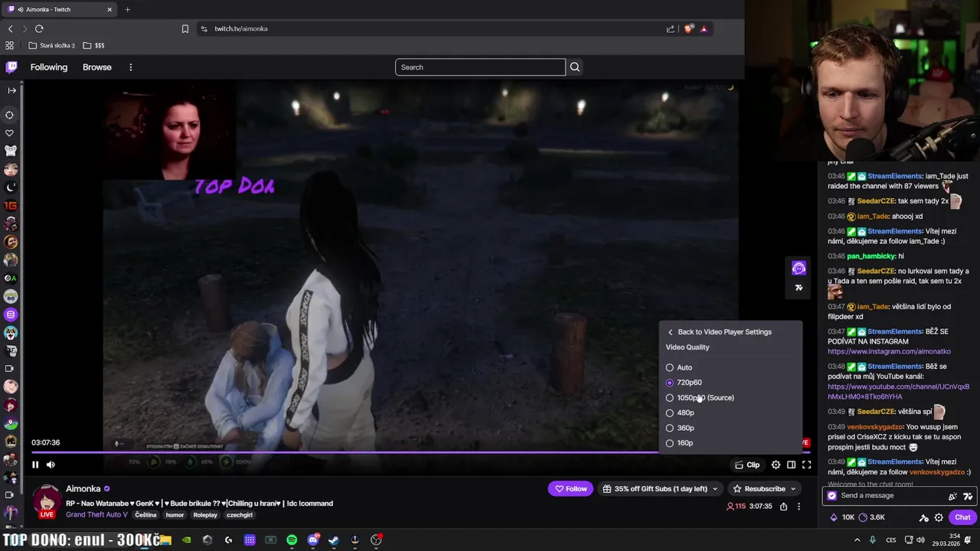
Task: Open the channel points balance 3.6K
Action: click(x=871, y=517)
